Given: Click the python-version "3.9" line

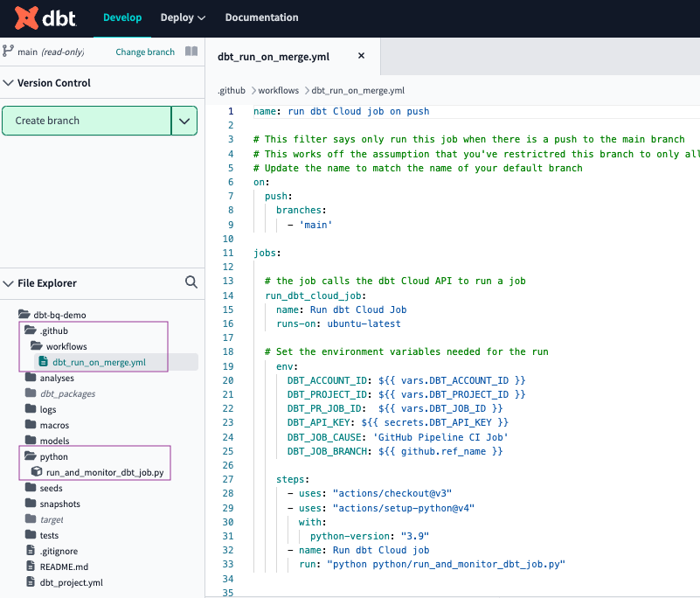Looking at the screenshot, I should [370, 537].
